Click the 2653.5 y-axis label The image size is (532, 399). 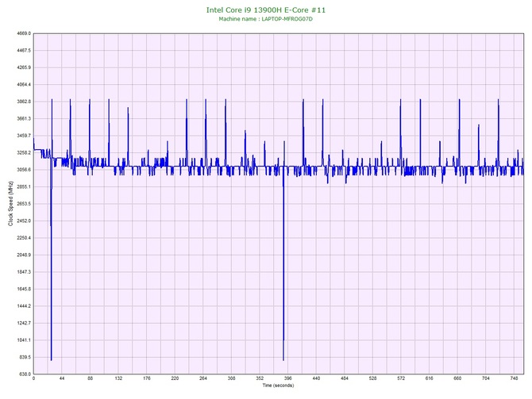pyautogui.click(x=24, y=204)
